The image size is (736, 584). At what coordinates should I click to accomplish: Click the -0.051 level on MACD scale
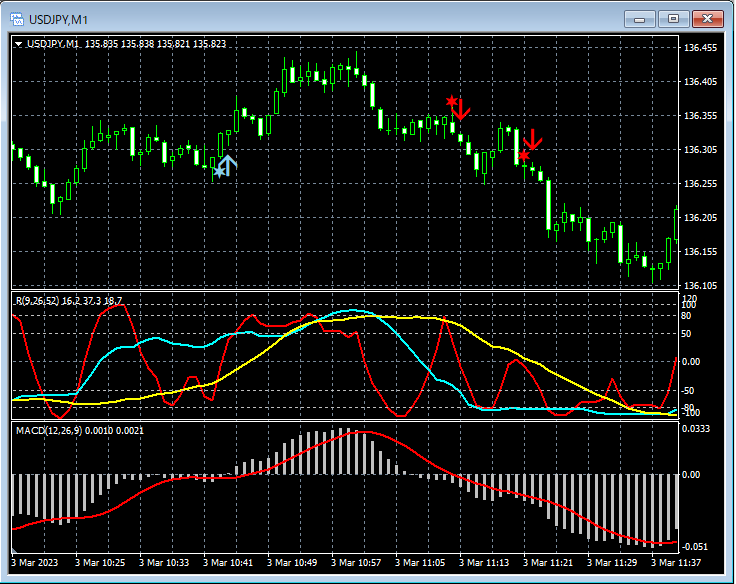[x=697, y=546]
